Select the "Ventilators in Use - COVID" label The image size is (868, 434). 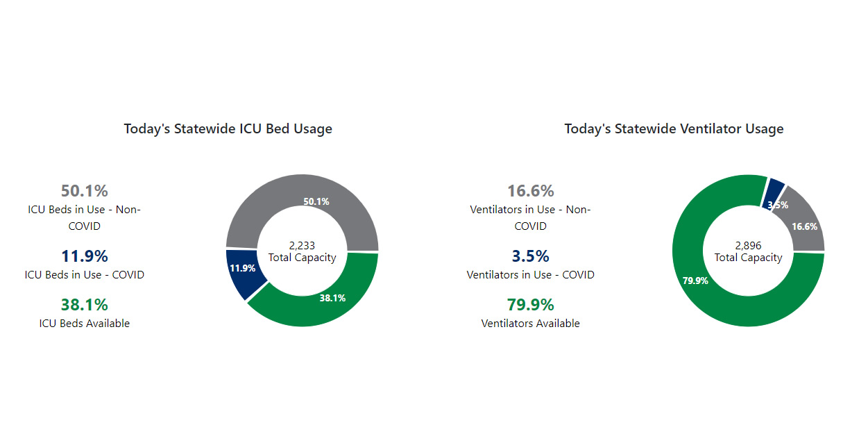[x=531, y=274]
